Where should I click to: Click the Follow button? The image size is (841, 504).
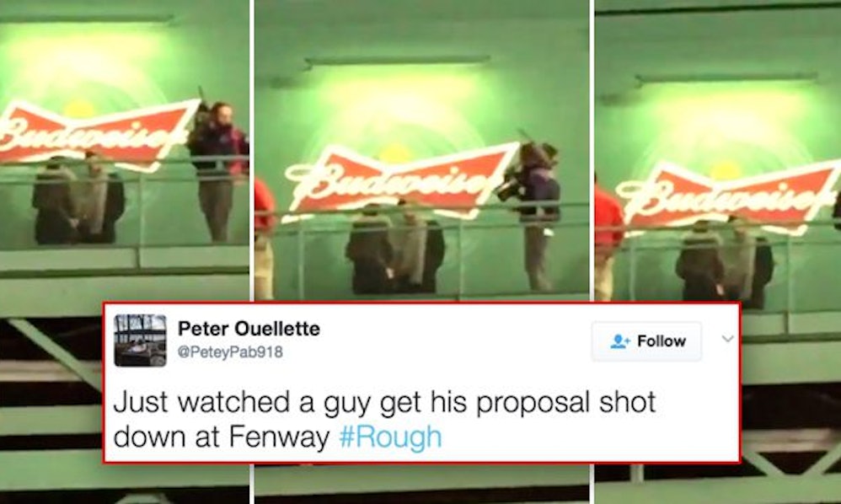(647, 341)
